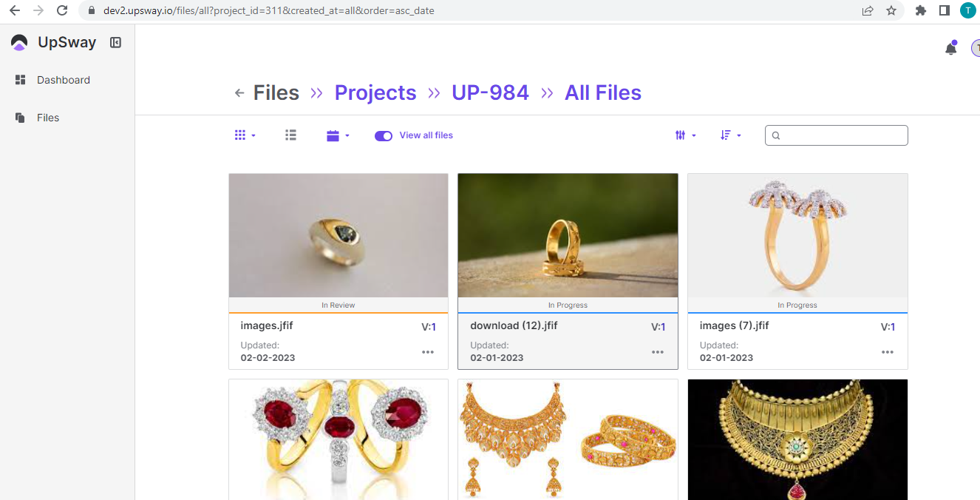980x500 pixels.
Task: Open more options for images.jfif
Action: [x=428, y=352]
